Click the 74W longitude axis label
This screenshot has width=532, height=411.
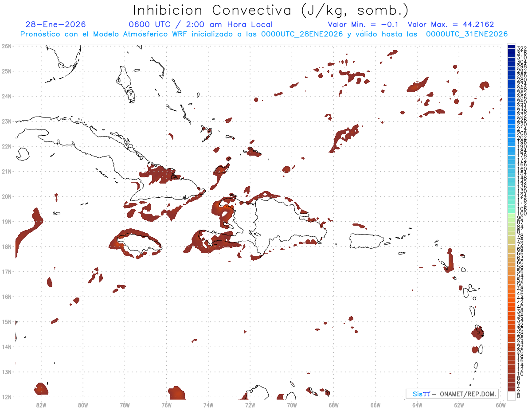(x=208, y=405)
